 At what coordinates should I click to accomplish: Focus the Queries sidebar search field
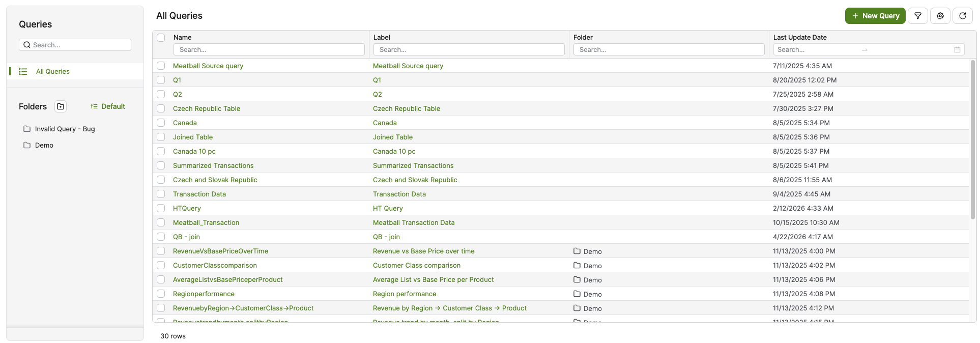pyautogui.click(x=75, y=45)
